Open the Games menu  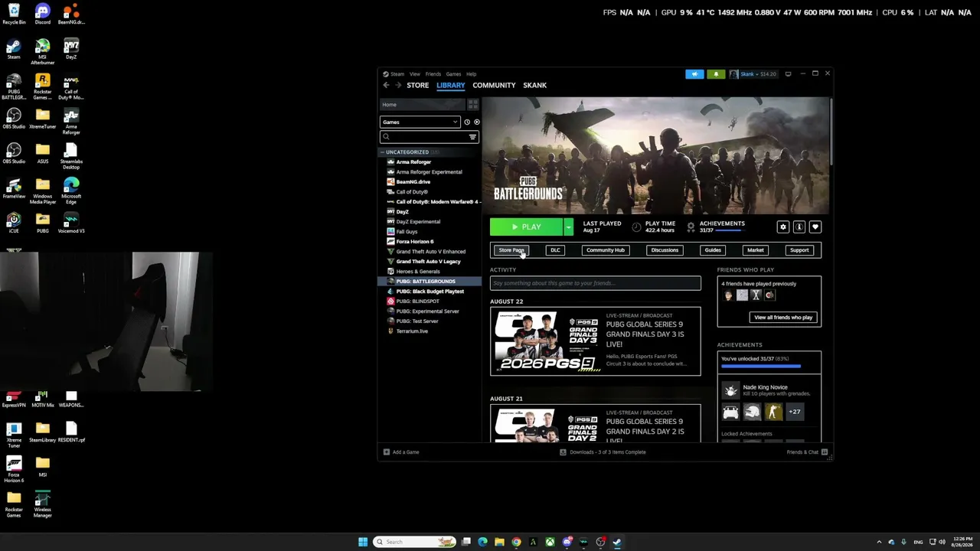coord(453,74)
